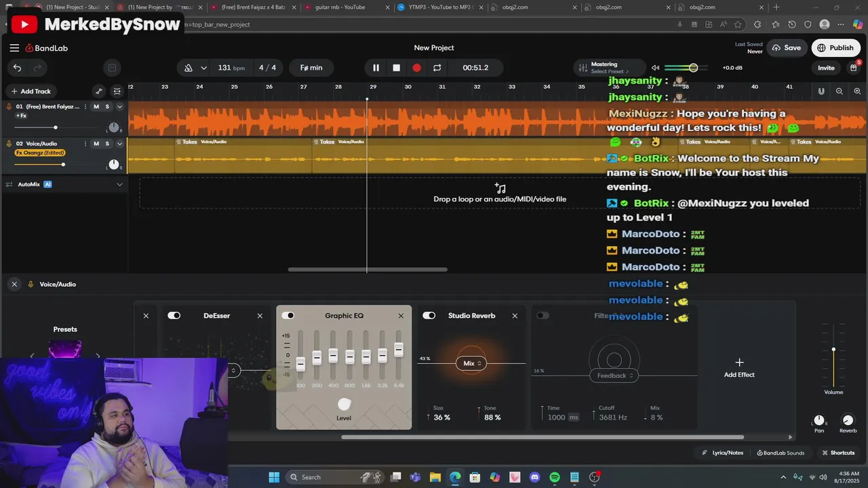This screenshot has height=488, width=868.
Task: Expand track 01 options chevron
Action: coord(119,106)
